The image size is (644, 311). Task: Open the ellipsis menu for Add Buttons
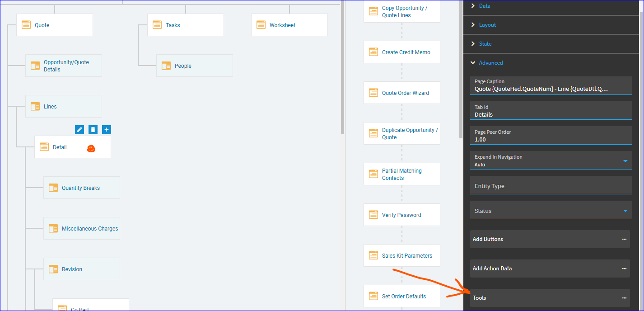pyautogui.click(x=624, y=239)
